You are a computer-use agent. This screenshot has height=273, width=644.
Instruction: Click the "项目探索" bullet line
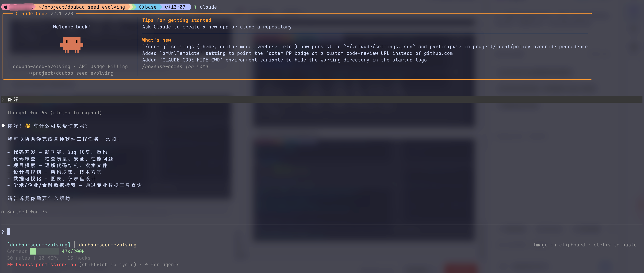(x=57, y=165)
